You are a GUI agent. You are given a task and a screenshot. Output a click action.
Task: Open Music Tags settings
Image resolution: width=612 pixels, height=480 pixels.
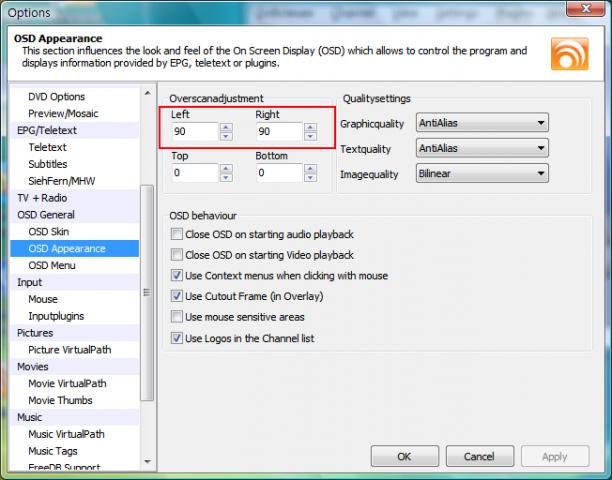coord(53,451)
